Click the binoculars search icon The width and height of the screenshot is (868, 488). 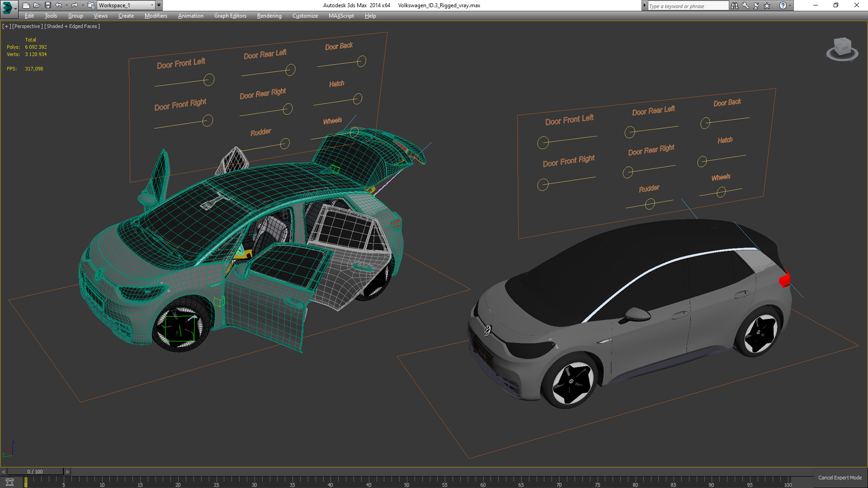pos(734,5)
